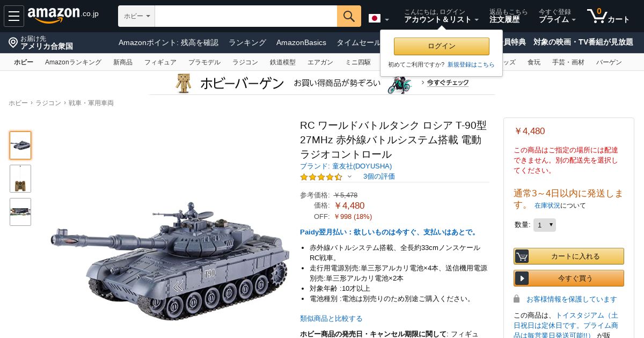The height and width of the screenshot is (338, 644).
Task: Click the 今すぐ買う buy now button
Action: (x=569, y=278)
